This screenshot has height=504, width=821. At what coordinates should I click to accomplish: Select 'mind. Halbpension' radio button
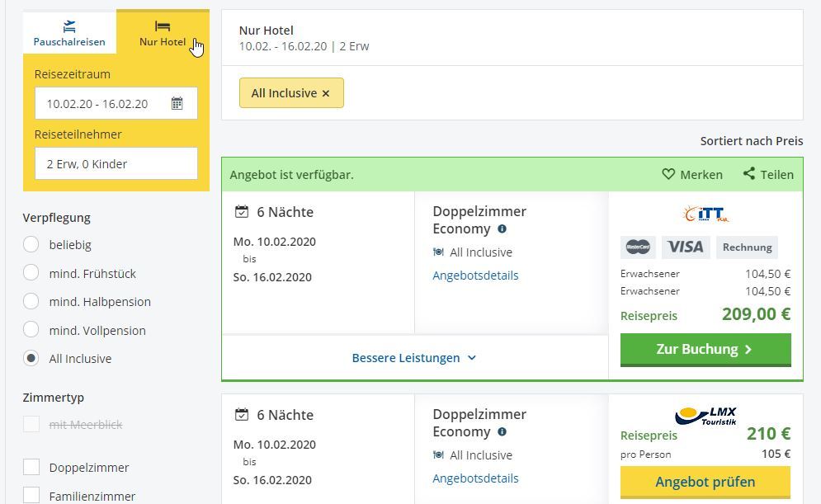[31, 302]
